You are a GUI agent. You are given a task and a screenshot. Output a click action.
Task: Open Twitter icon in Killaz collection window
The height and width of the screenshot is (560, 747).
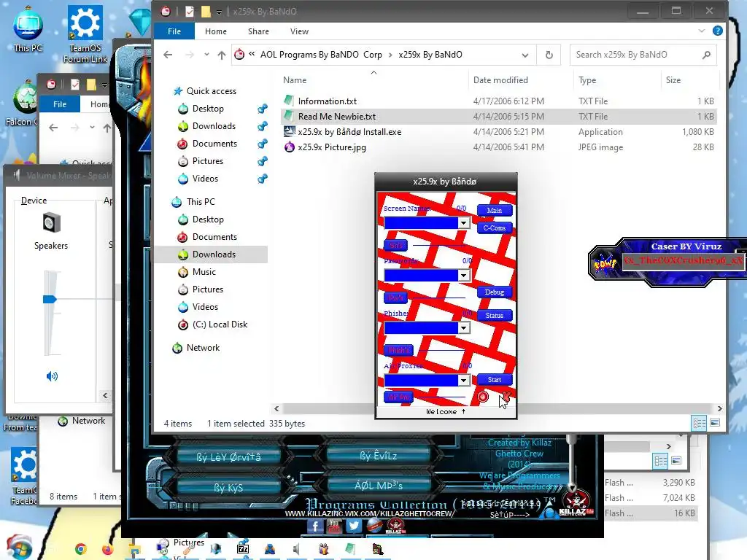pos(354,526)
